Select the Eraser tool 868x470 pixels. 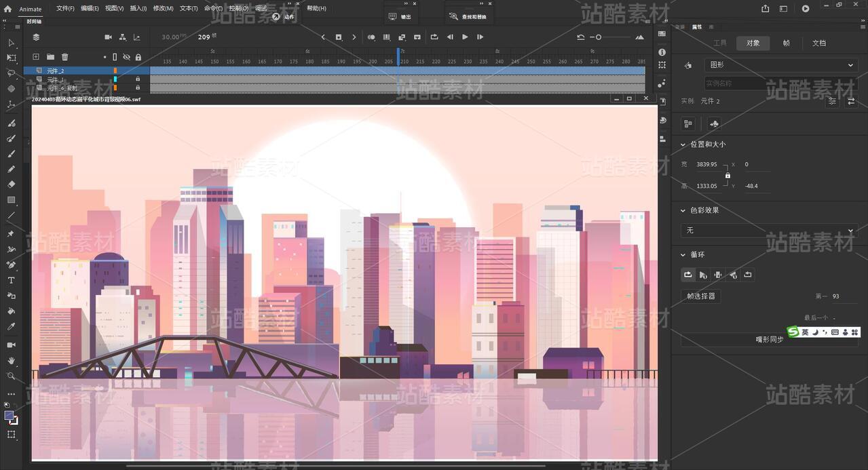pos(11,184)
